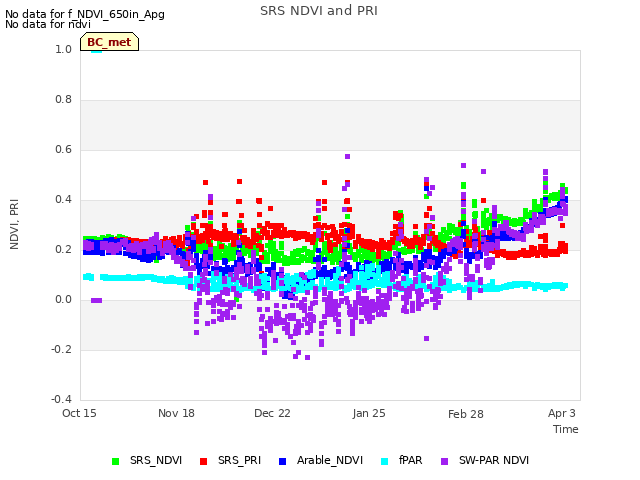Click the BC_met label tag
The width and height of the screenshot is (640, 480).
tap(109, 42)
